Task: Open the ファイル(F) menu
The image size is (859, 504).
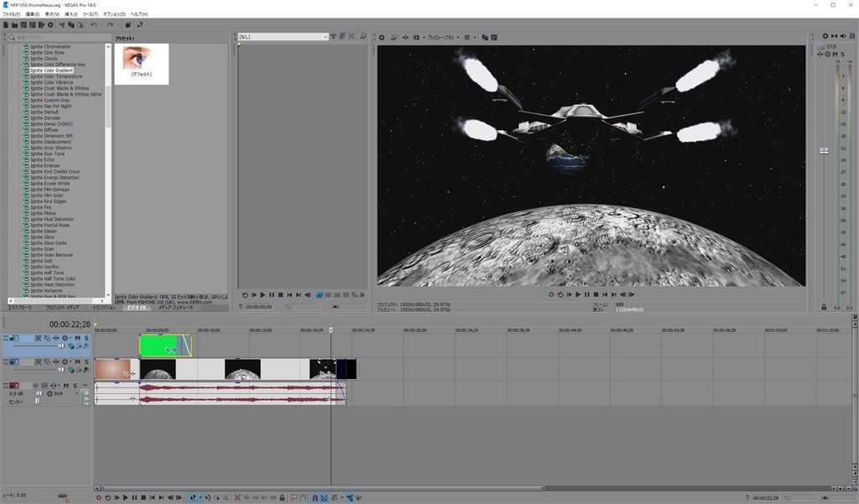Action: (12, 14)
